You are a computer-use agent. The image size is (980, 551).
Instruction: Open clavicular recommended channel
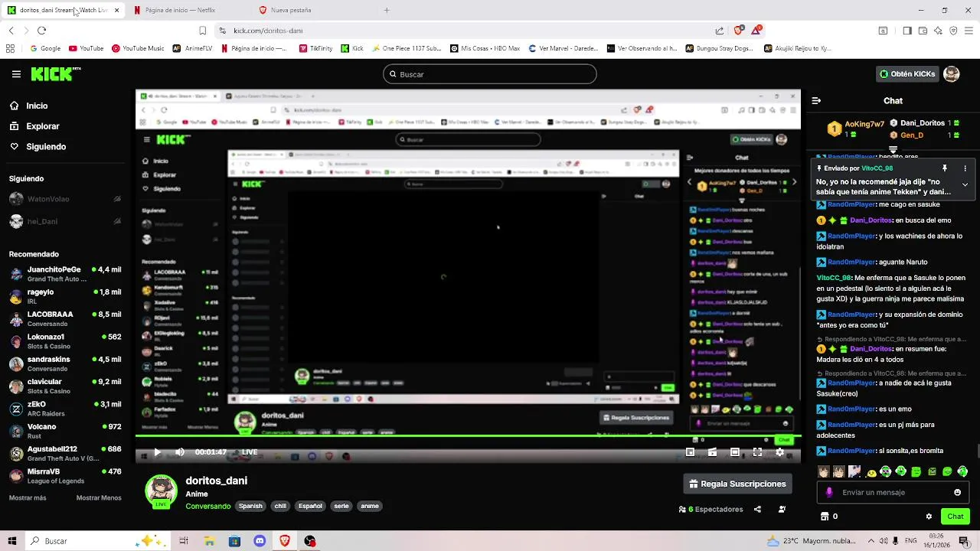coord(65,386)
